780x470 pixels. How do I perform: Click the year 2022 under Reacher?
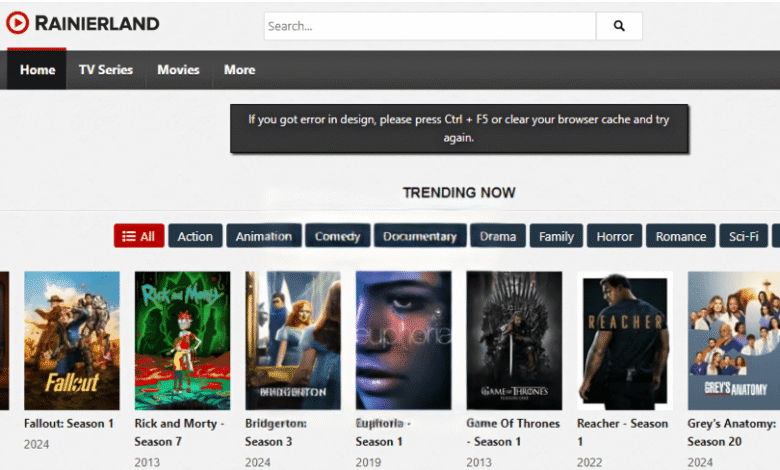click(x=589, y=463)
